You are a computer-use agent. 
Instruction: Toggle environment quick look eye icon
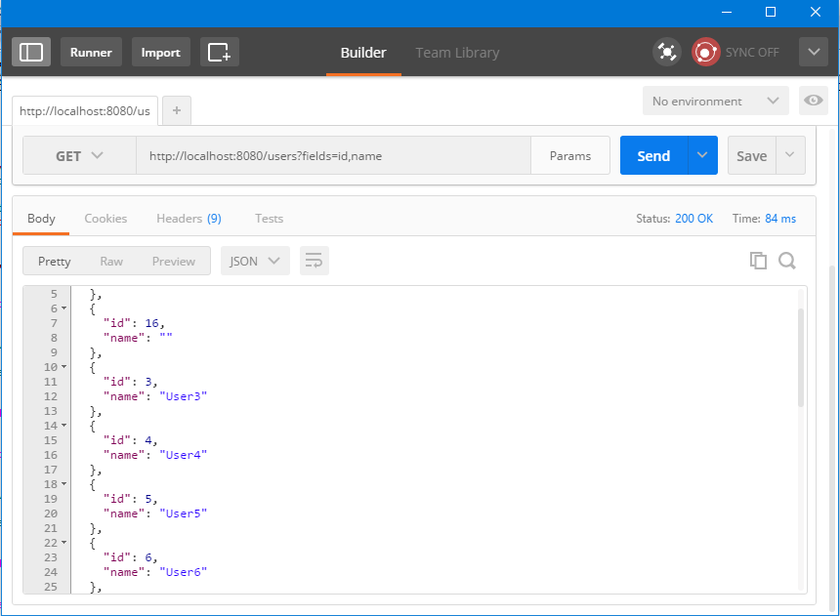point(814,101)
